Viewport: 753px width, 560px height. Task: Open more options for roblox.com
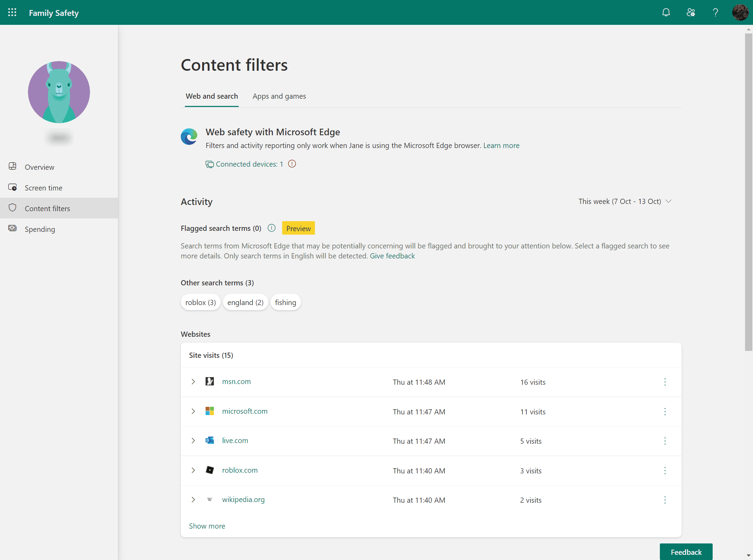(665, 471)
